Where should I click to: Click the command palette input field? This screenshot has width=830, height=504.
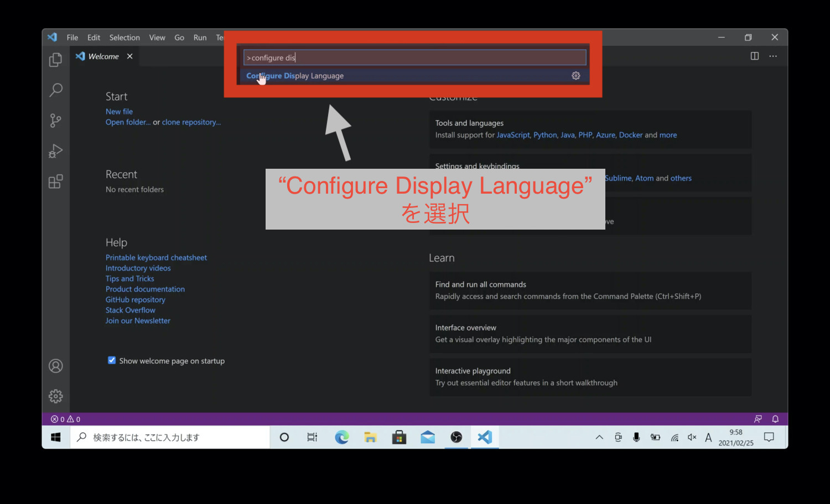coord(414,58)
